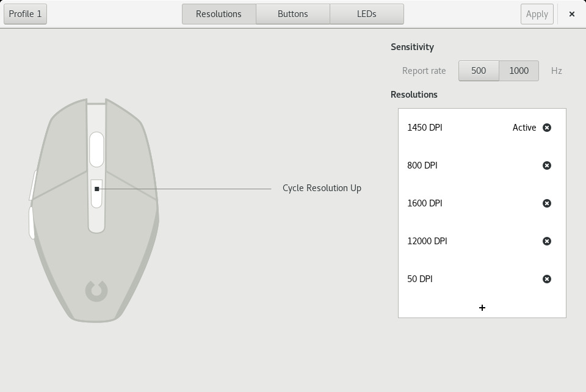The width and height of the screenshot is (586, 392).
Task: Click the resolution button marker on mouse
Action: [x=96, y=189]
